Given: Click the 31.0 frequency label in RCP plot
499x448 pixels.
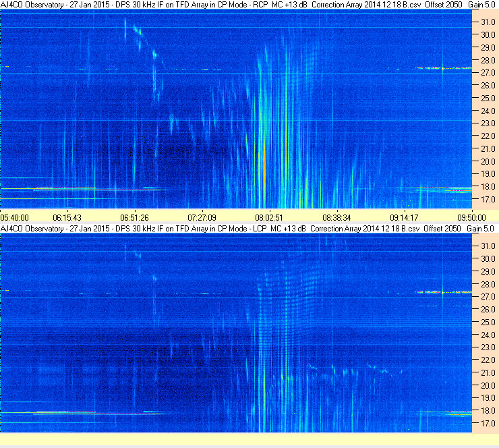Looking at the screenshot, I should tap(488, 22).
